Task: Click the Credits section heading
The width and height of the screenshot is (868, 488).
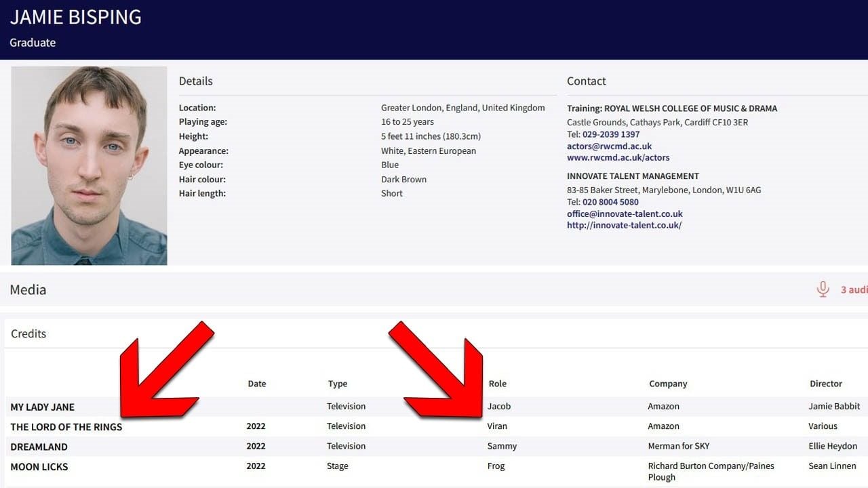Action: (28, 333)
